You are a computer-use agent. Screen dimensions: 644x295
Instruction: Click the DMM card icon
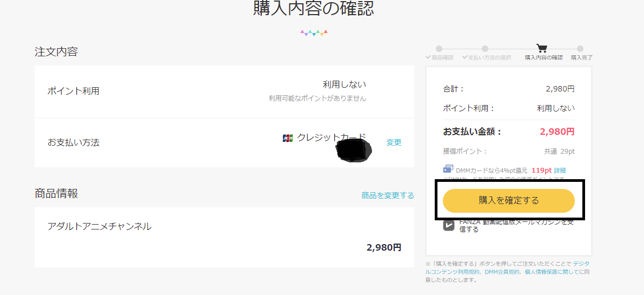(448, 169)
